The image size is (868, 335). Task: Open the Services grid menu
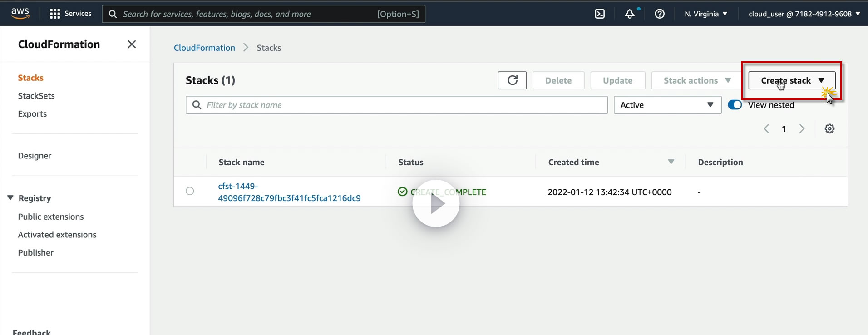70,14
